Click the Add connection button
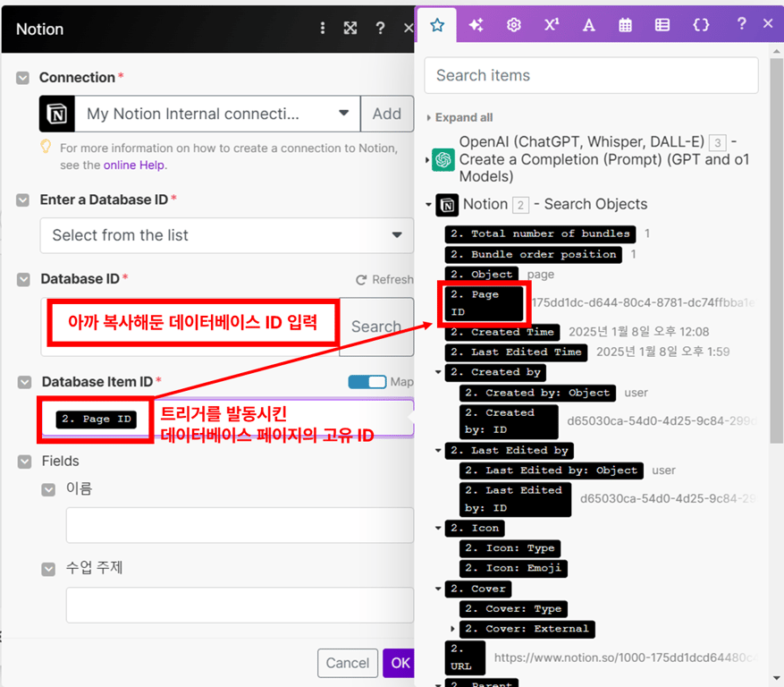The height and width of the screenshot is (687, 784). pos(387,114)
